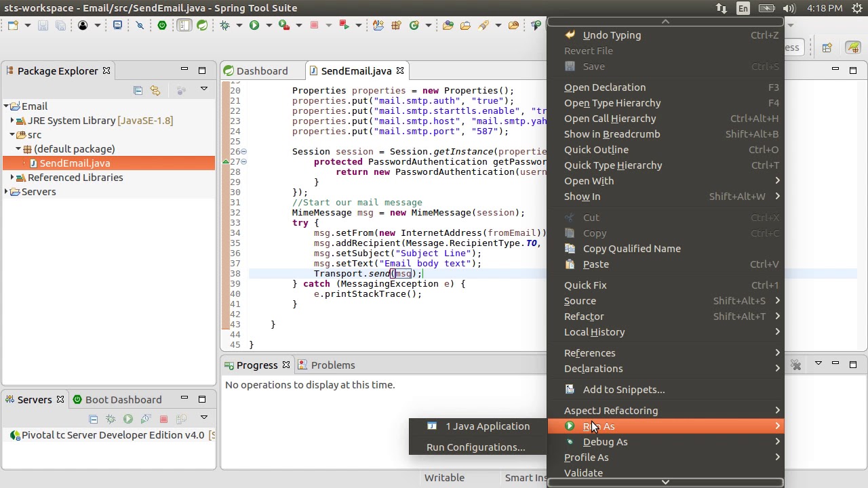Expand the Referenced Libraries tree node
The image size is (868, 488).
12,178
